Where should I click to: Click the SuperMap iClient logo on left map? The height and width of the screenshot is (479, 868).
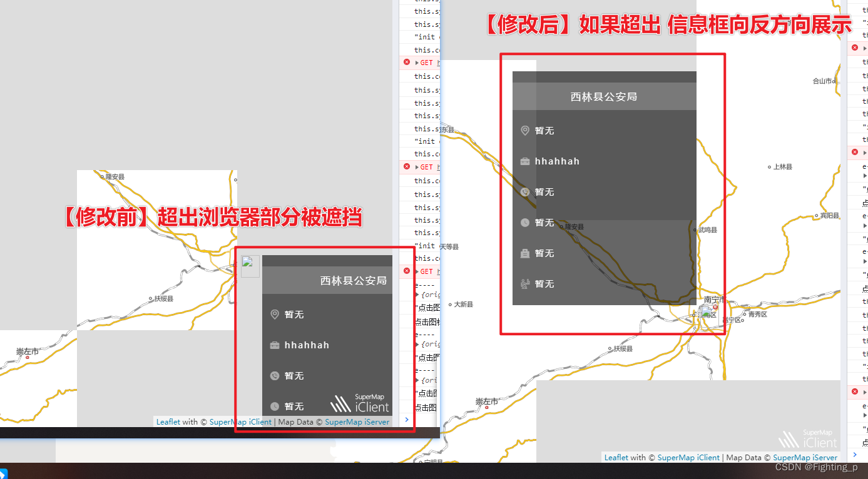pyautogui.click(x=360, y=403)
